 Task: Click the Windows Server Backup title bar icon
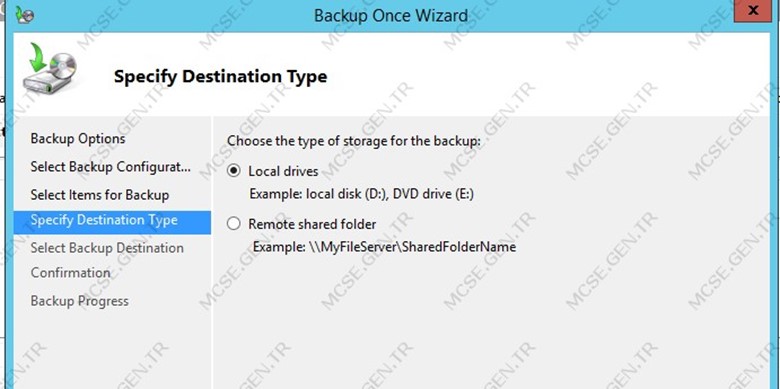click(24, 14)
